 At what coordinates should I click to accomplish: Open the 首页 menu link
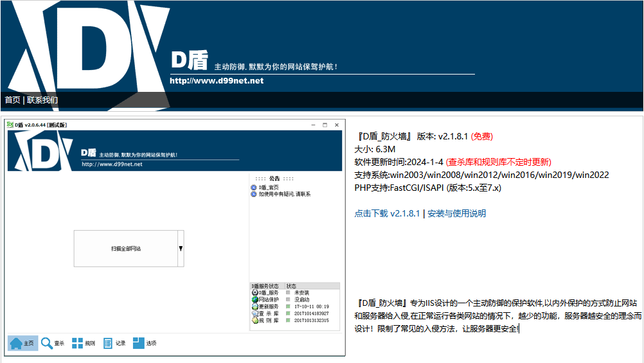pyautogui.click(x=12, y=100)
